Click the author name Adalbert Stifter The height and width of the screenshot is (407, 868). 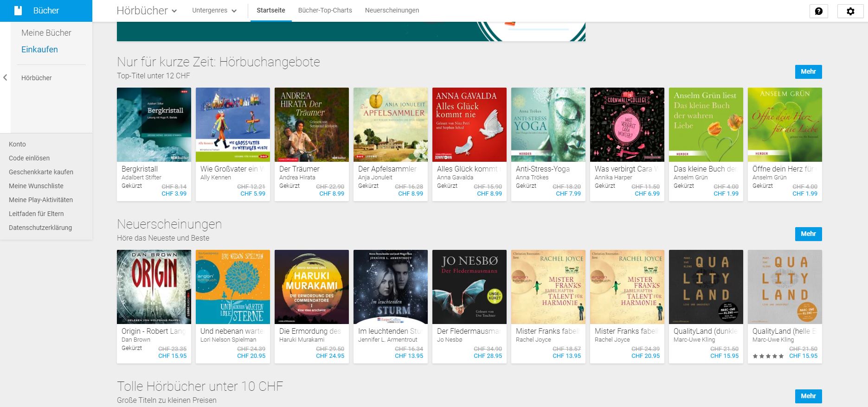(x=141, y=178)
